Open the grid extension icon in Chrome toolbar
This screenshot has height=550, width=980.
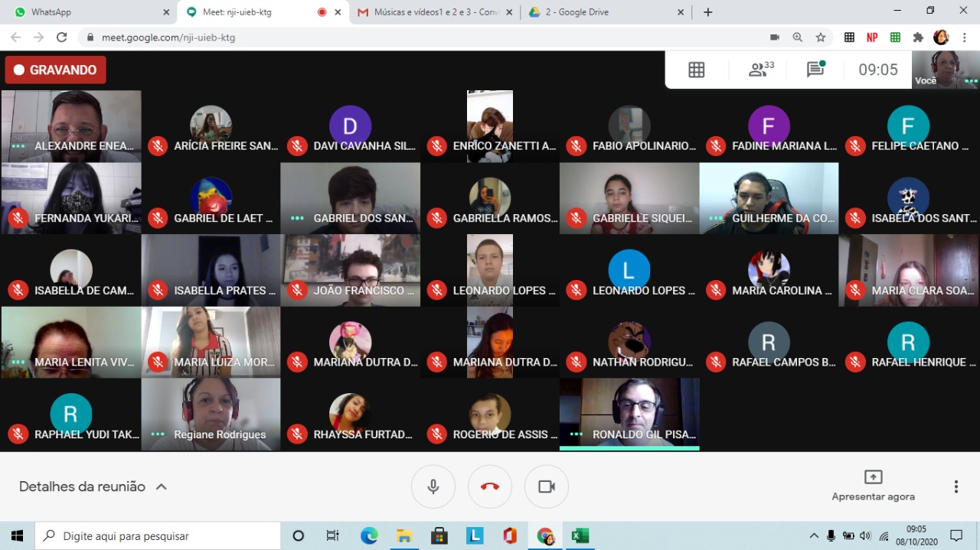849,37
